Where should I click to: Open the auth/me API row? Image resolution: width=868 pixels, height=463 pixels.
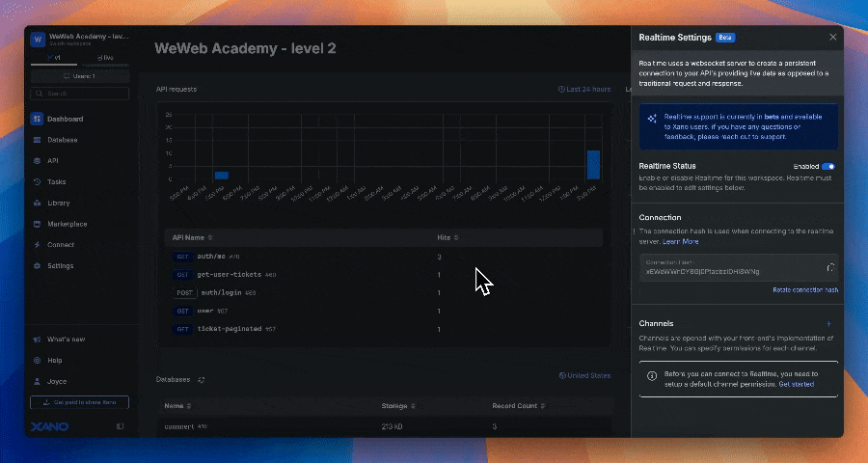tap(384, 257)
